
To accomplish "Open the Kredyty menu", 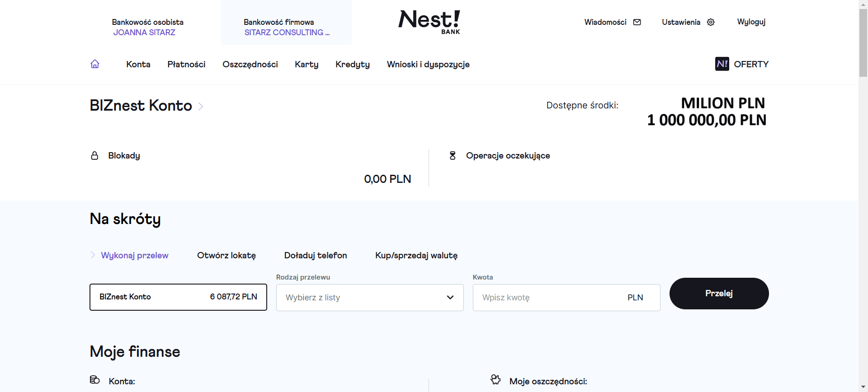I will tap(353, 65).
